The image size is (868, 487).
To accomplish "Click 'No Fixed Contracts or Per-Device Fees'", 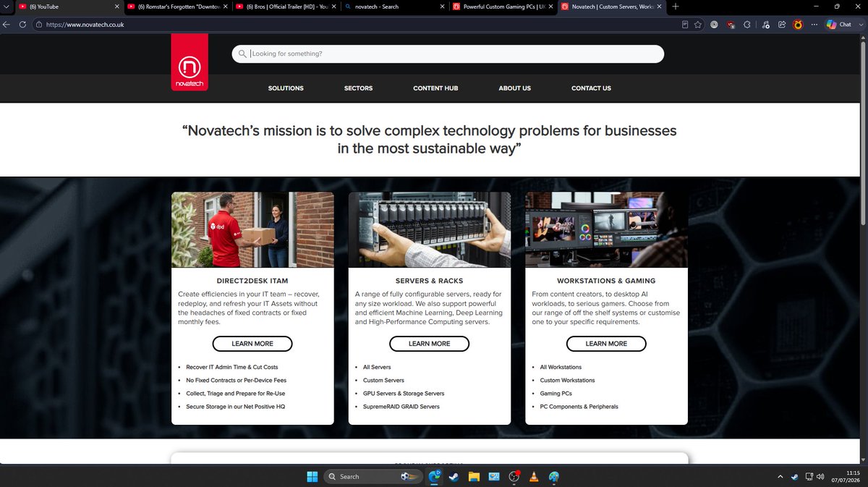I will point(236,380).
